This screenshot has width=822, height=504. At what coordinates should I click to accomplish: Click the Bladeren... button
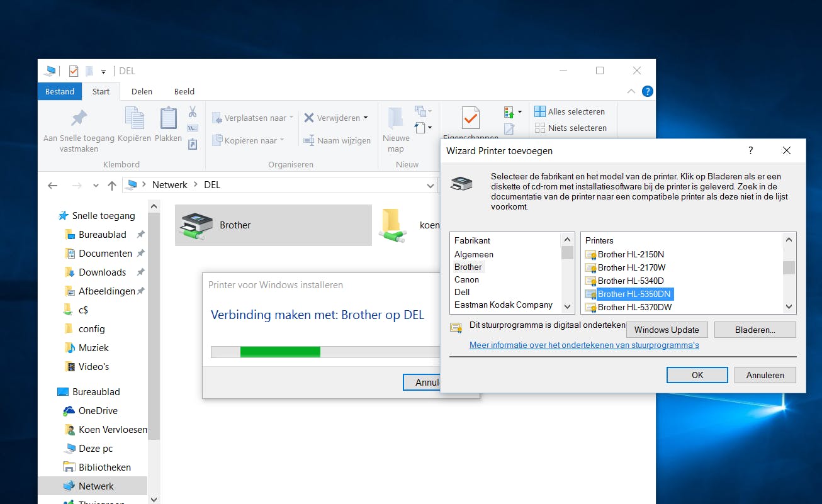[755, 330]
